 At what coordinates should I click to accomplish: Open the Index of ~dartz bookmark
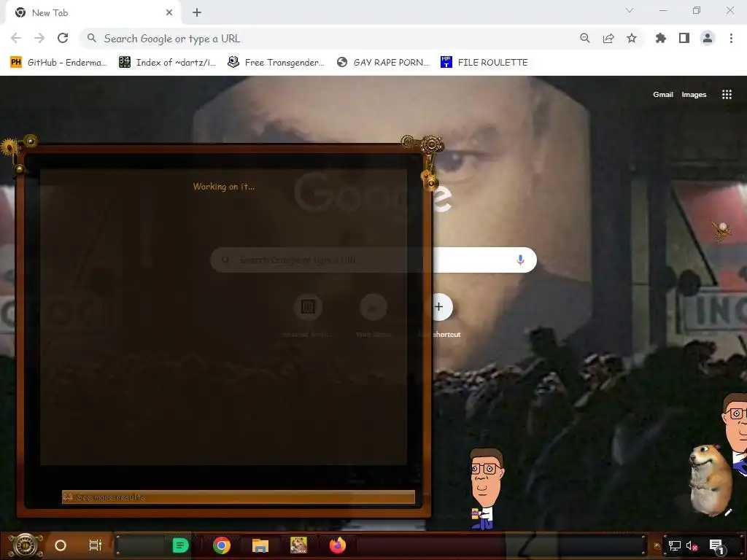click(x=168, y=63)
